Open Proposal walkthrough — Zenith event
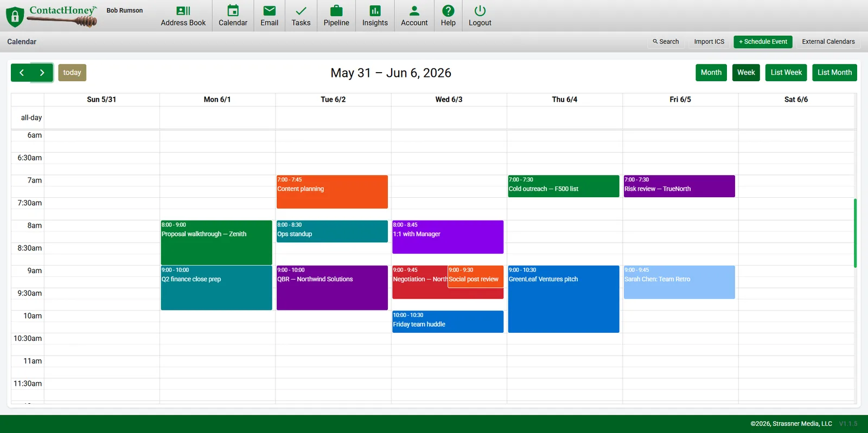This screenshot has height=433, width=868. (216, 242)
